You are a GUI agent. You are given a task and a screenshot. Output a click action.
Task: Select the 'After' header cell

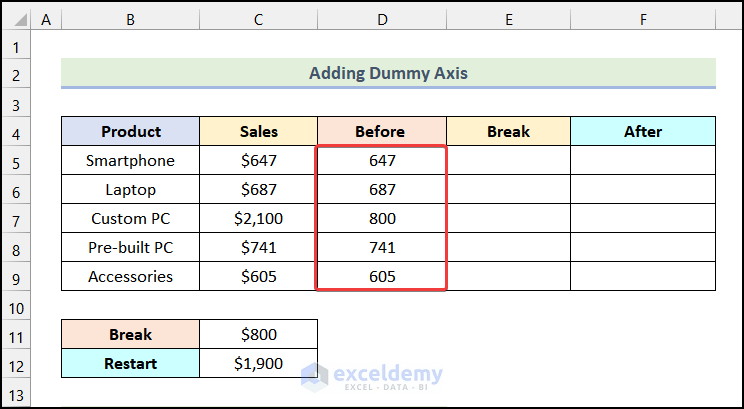pyautogui.click(x=642, y=131)
